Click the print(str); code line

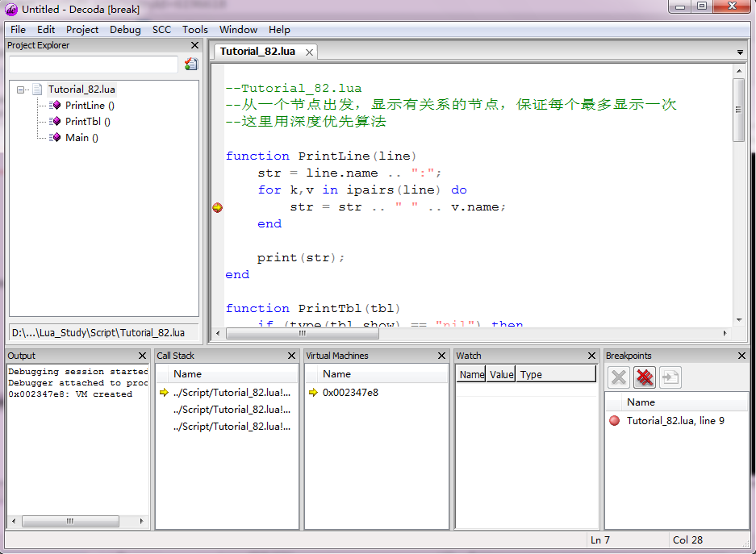pyautogui.click(x=301, y=258)
